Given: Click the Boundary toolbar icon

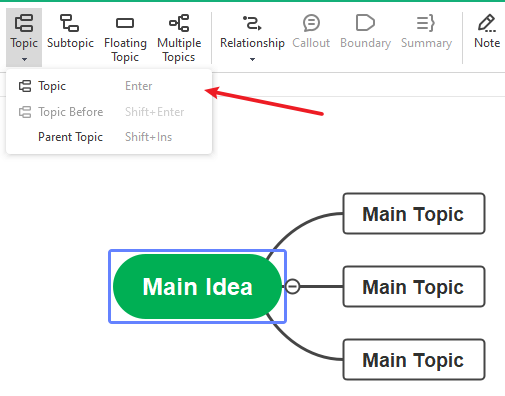Looking at the screenshot, I should [365, 23].
